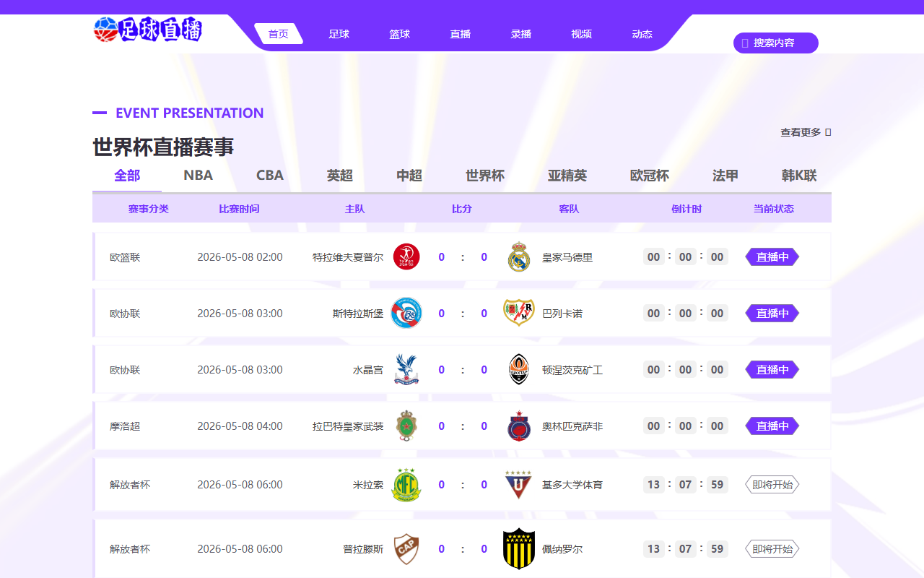Click the 皇家马德里 team name
The image size is (924, 578).
click(567, 257)
